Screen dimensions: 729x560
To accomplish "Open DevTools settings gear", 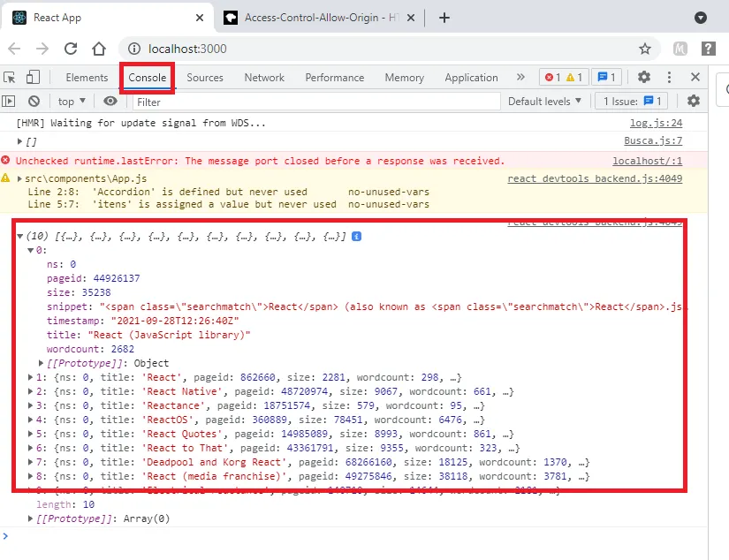I will click(644, 77).
